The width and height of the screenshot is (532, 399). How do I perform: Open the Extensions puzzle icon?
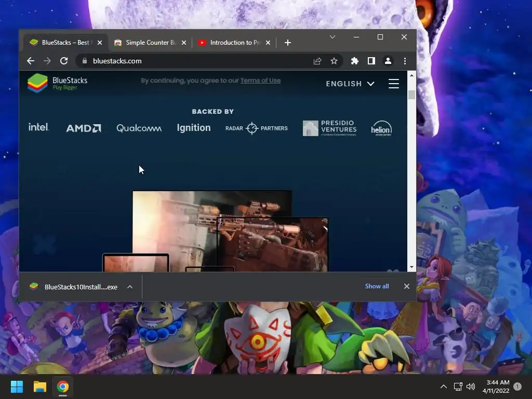354,61
